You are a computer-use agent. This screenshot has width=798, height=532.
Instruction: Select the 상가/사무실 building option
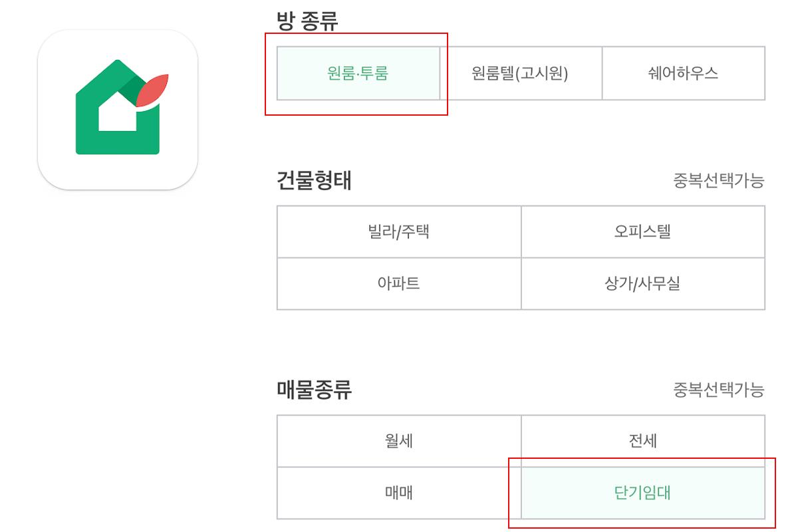[x=642, y=284]
